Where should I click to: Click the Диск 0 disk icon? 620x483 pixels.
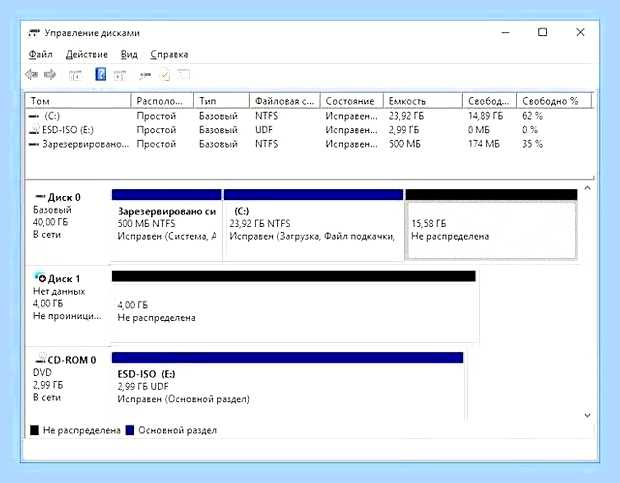pos(40,196)
